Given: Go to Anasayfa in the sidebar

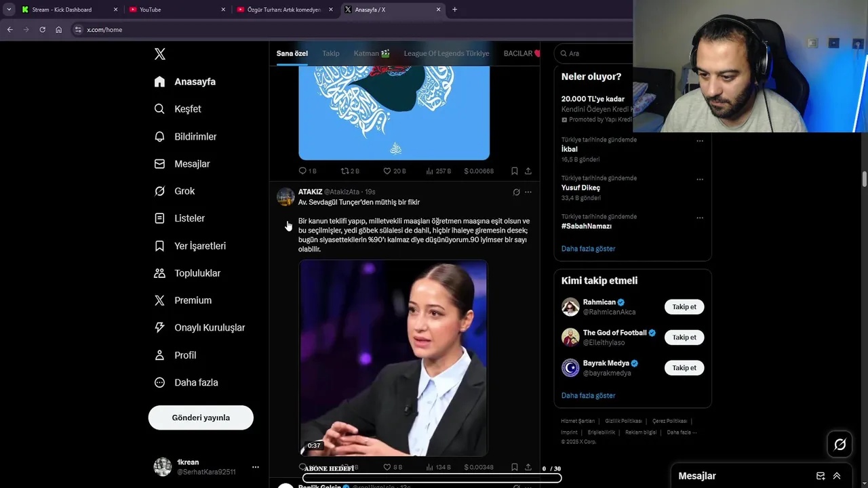Looking at the screenshot, I should point(185,81).
